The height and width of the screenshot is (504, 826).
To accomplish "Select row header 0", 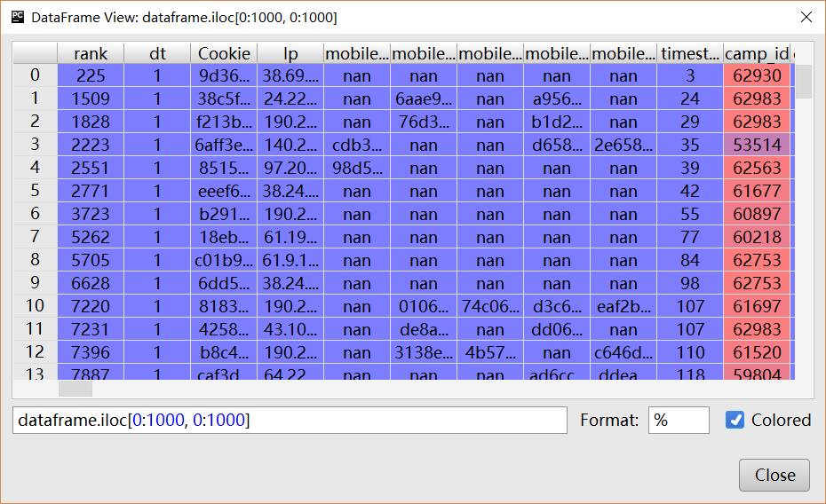I will point(35,76).
